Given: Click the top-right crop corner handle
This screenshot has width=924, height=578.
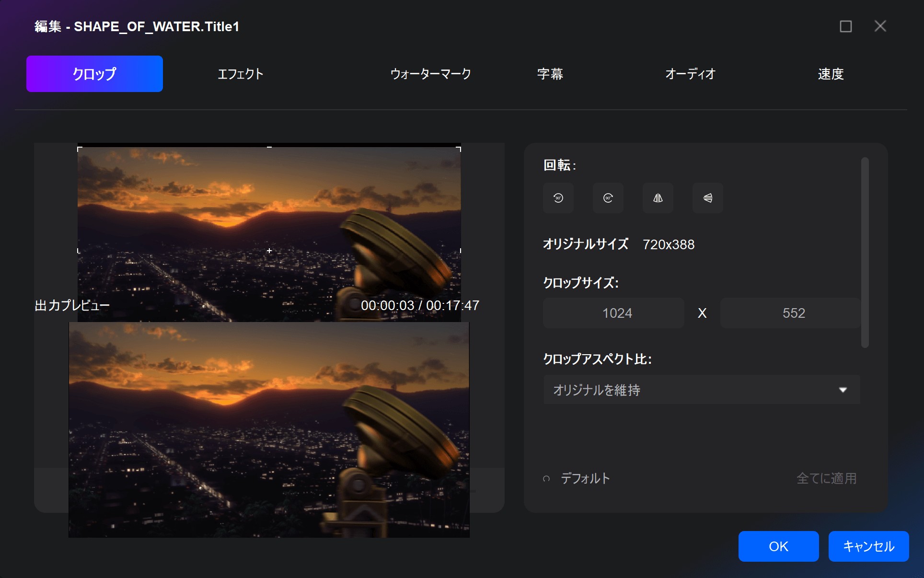Looking at the screenshot, I should pos(459,149).
